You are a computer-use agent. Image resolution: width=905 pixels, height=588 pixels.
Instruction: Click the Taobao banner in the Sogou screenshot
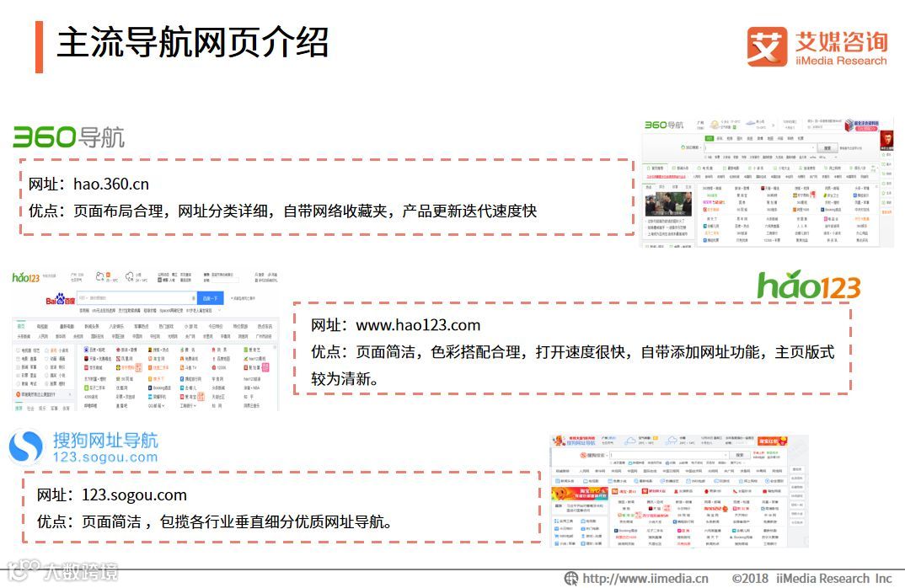(x=579, y=494)
